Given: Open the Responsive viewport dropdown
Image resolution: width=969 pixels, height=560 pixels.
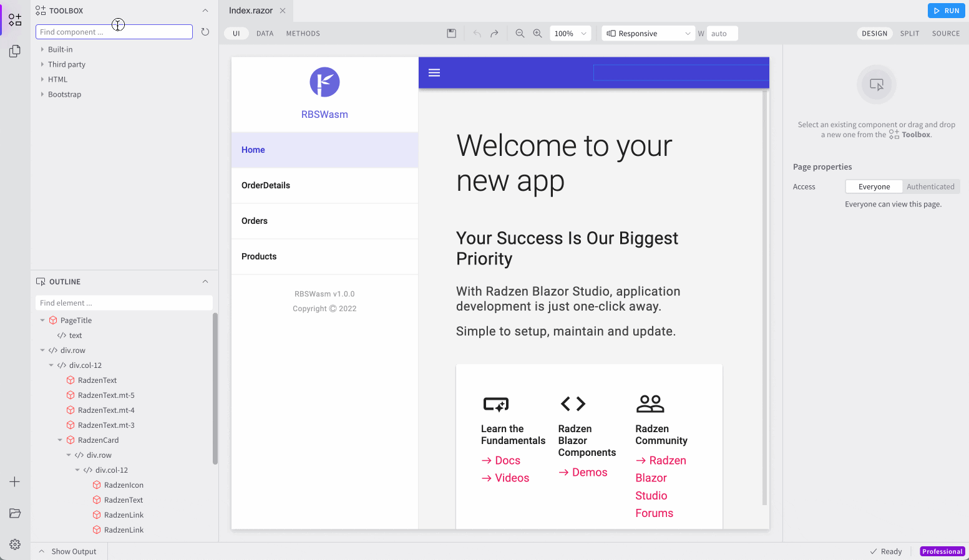Looking at the screenshot, I should pos(649,34).
